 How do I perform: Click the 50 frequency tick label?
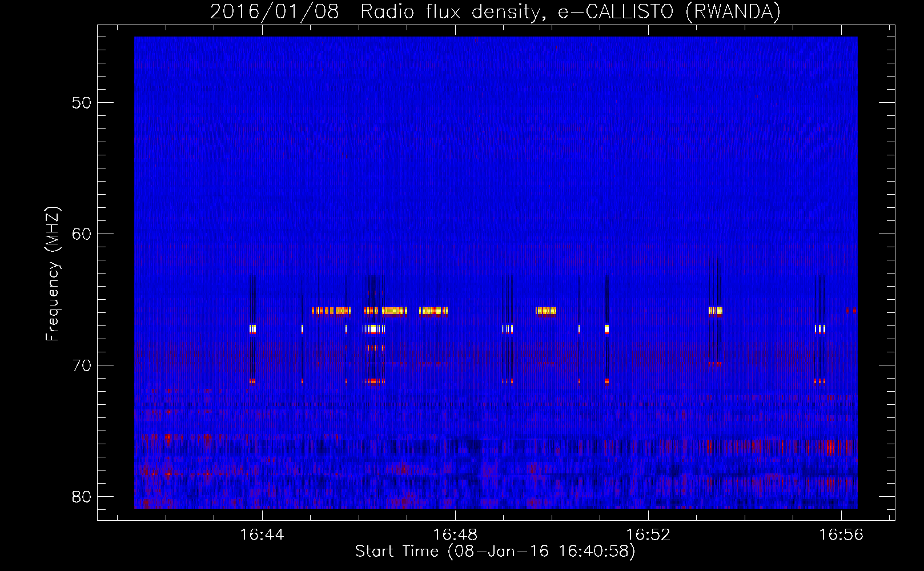coord(82,103)
